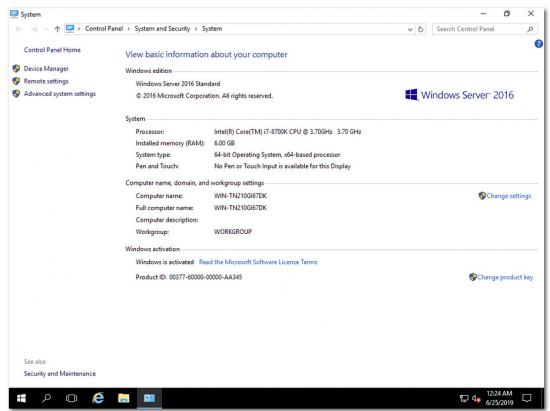Open Device Manager from the sidebar

tap(46, 69)
